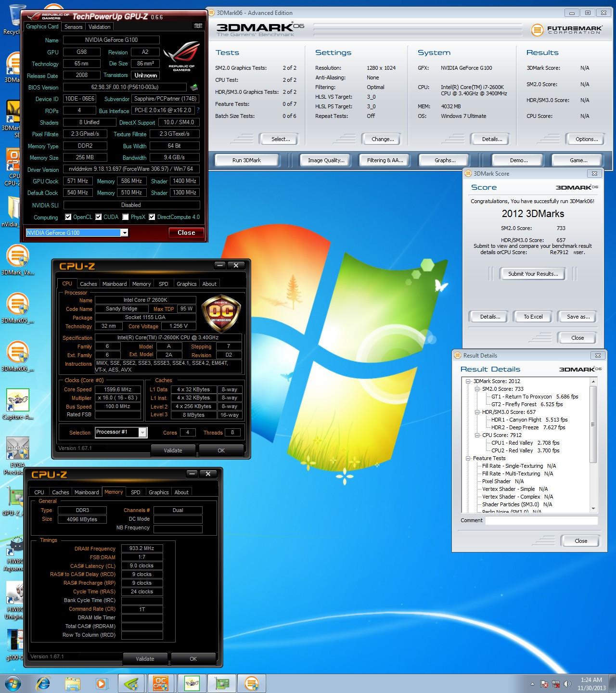Click the Futuremark Corporation logo
The height and width of the screenshot is (693, 616).
566,30
